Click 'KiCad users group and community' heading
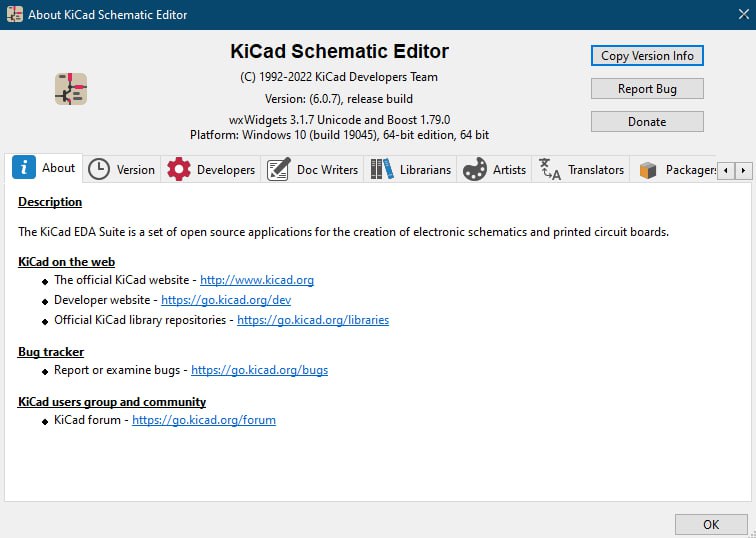Image resolution: width=756 pixels, height=538 pixels. pos(112,402)
